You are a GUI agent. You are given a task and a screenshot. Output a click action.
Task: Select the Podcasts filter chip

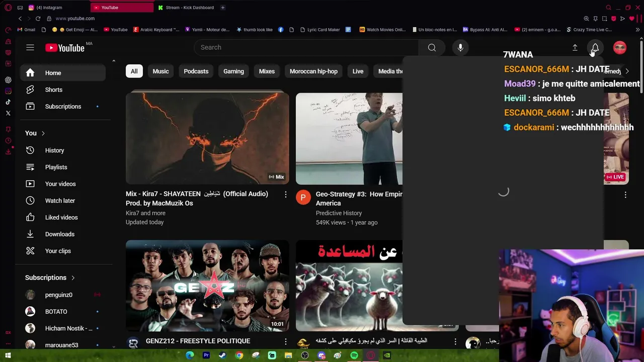pyautogui.click(x=196, y=71)
